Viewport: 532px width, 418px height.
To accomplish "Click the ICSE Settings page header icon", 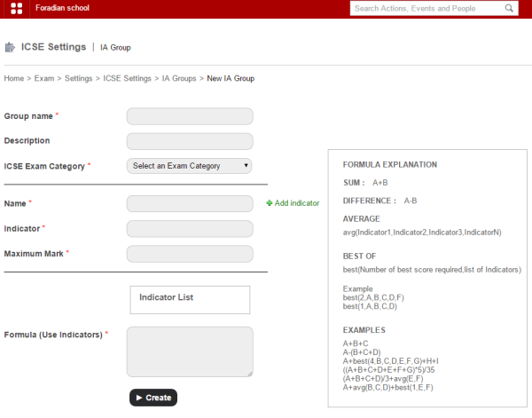I will tap(11, 47).
